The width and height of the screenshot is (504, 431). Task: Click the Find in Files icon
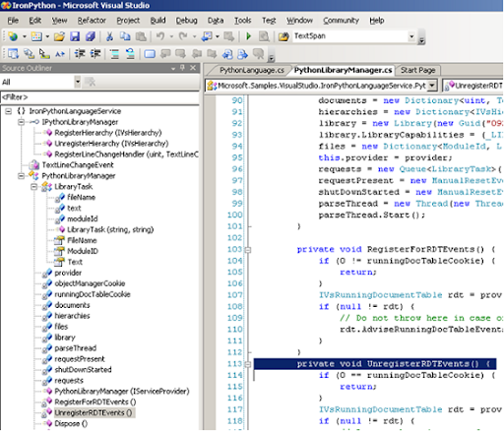click(264, 36)
